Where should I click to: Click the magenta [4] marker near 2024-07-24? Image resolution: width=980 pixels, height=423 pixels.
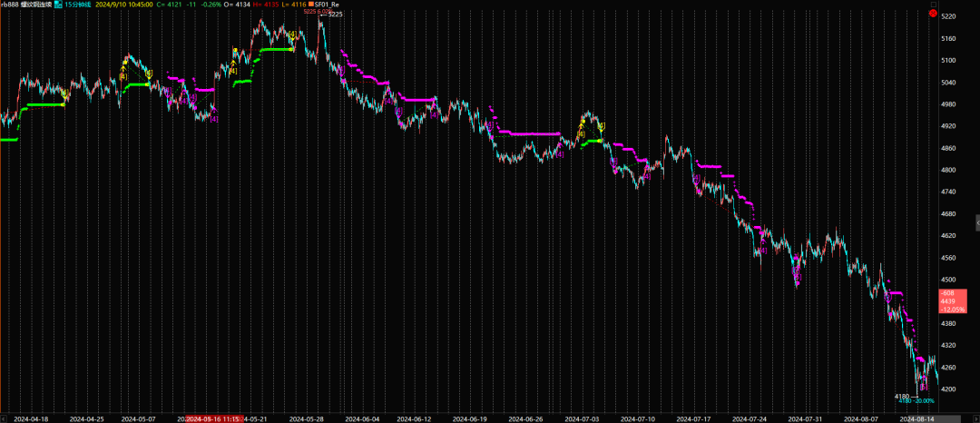(x=763, y=251)
